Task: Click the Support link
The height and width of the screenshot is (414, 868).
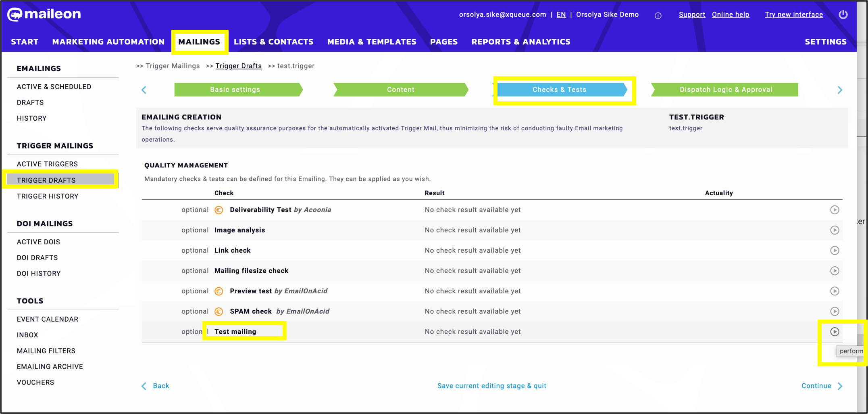Action: [x=692, y=15]
